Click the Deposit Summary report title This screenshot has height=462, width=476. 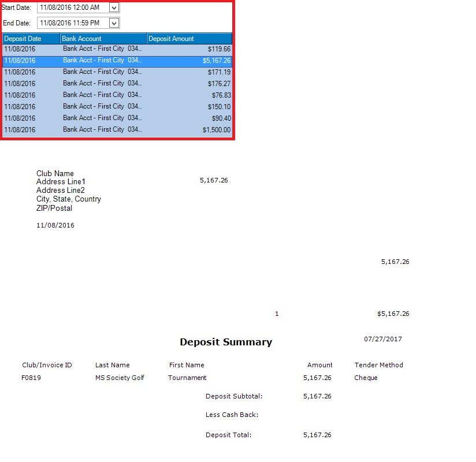(x=225, y=342)
